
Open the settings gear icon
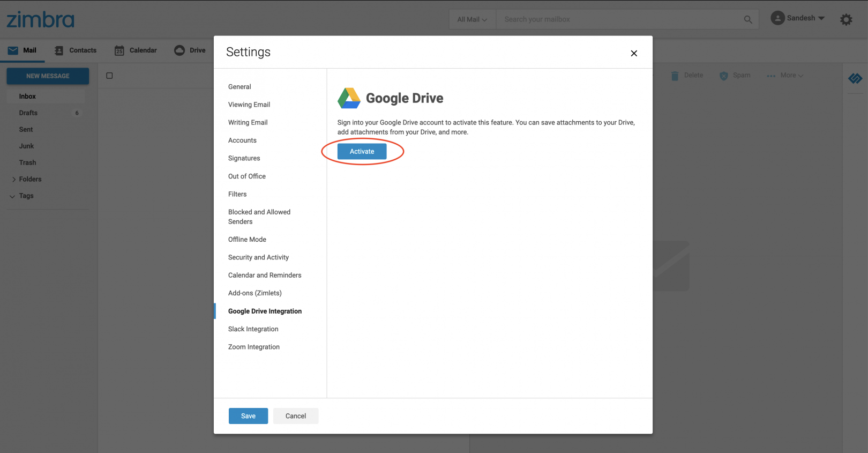[846, 20]
